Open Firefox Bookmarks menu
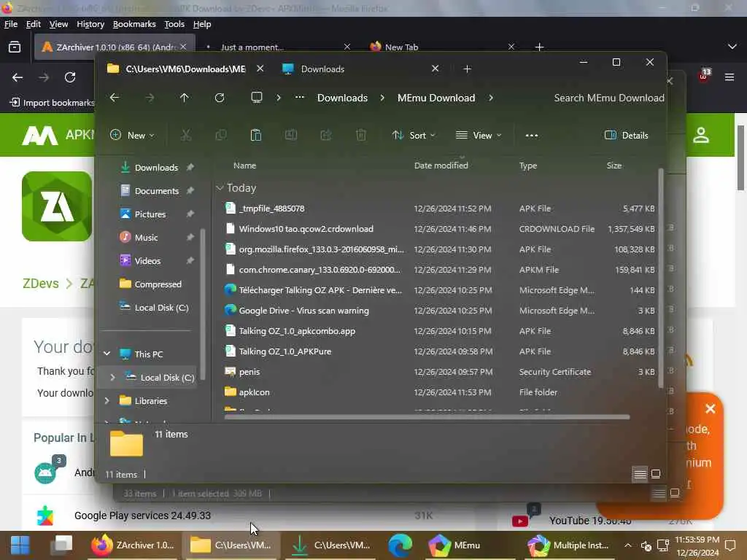 (x=134, y=24)
